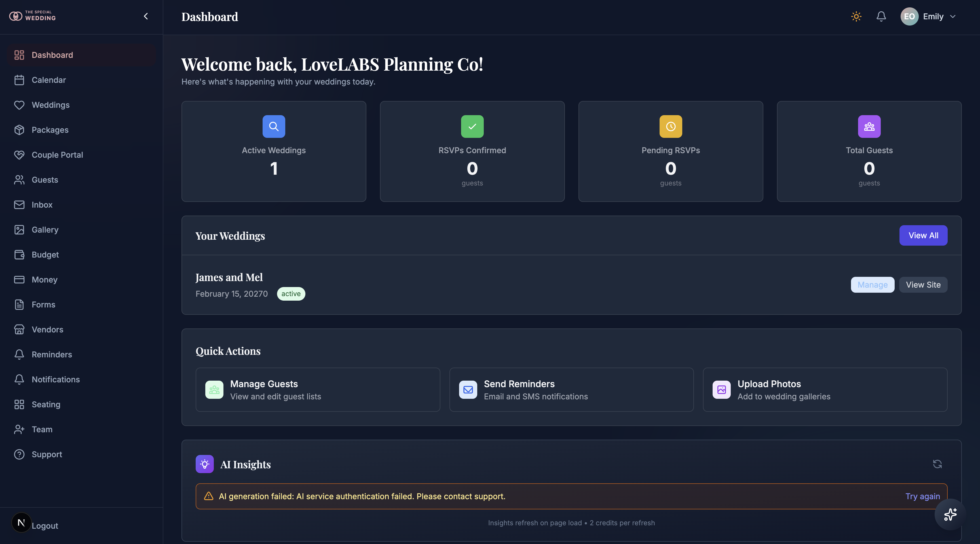Toggle the light/dark theme sun icon
This screenshot has height=544, width=980.
click(856, 16)
